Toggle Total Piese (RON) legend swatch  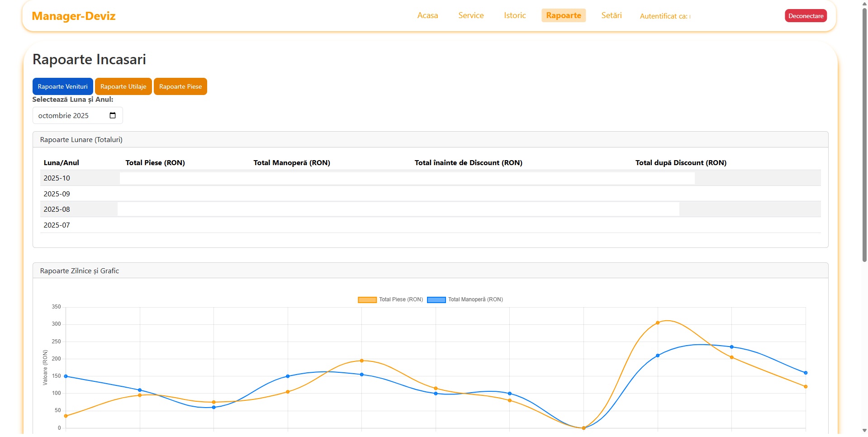pyautogui.click(x=367, y=299)
